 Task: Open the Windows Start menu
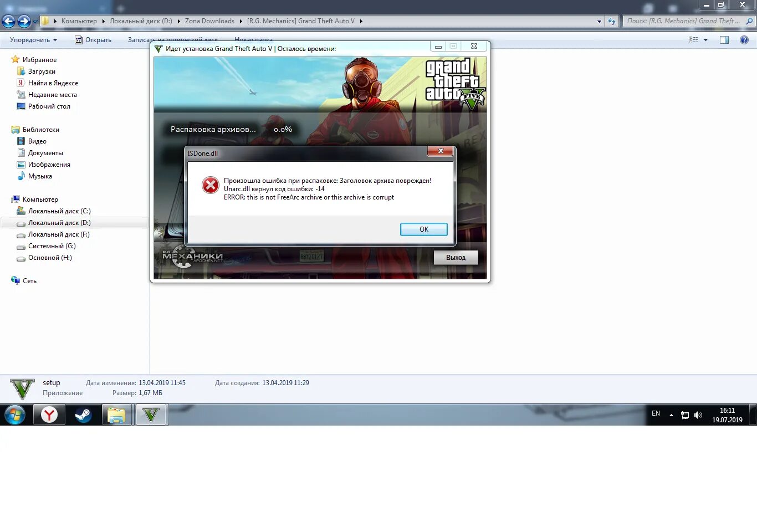pos(15,415)
